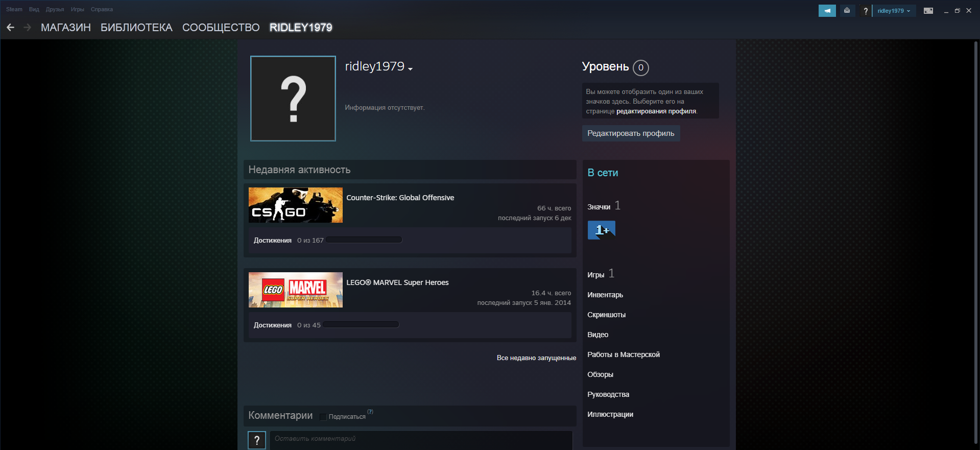
Task: Open the Справка menu
Action: (x=102, y=9)
